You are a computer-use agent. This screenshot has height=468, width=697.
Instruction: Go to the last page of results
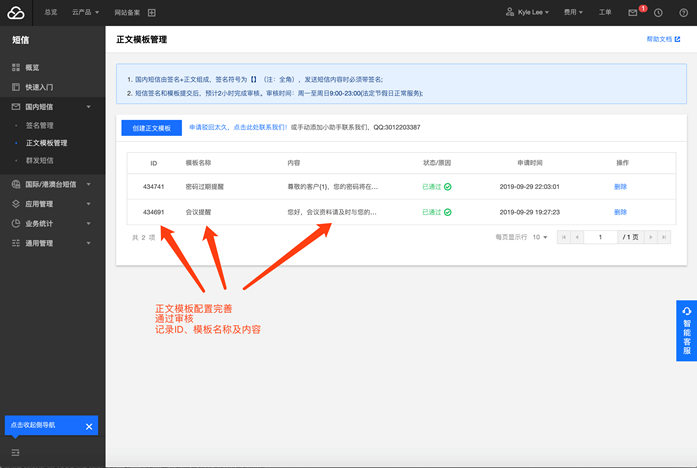click(664, 237)
